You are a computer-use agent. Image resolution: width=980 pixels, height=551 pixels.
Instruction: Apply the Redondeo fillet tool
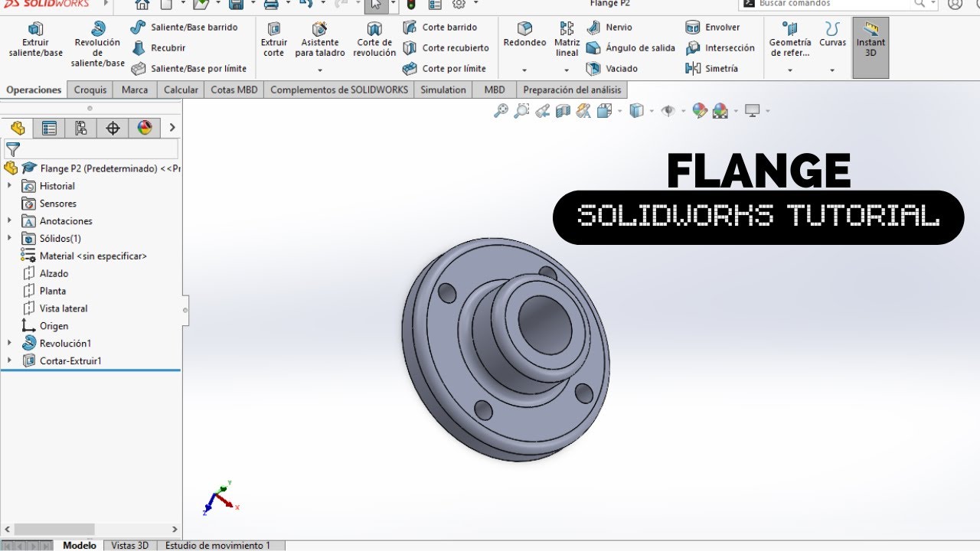pos(524,34)
